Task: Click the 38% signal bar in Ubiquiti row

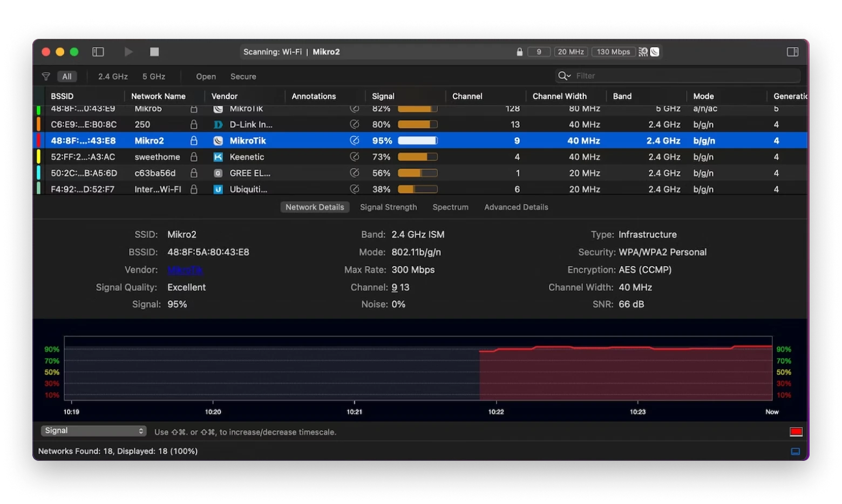Action: (x=418, y=189)
